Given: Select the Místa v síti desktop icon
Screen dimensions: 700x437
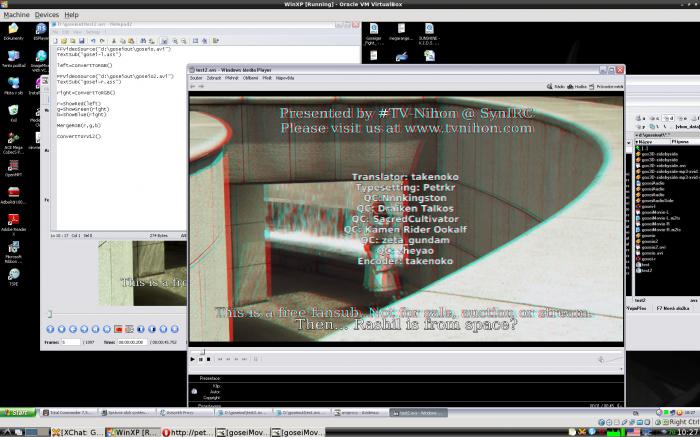Looking at the screenshot, I should tap(13, 86).
